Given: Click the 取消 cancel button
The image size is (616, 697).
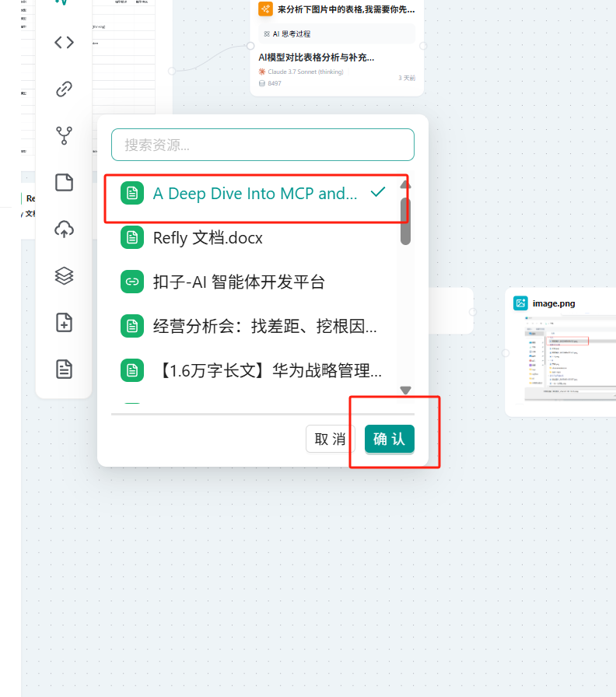Looking at the screenshot, I should click(x=330, y=439).
